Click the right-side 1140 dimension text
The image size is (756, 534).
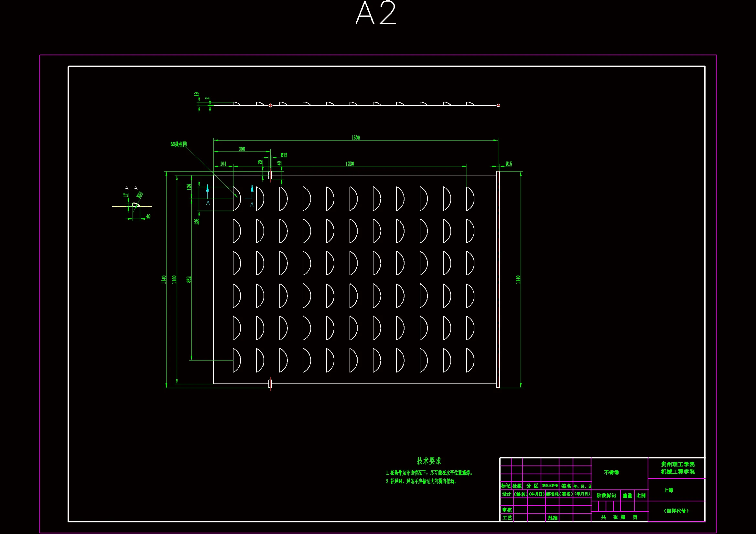pos(518,279)
